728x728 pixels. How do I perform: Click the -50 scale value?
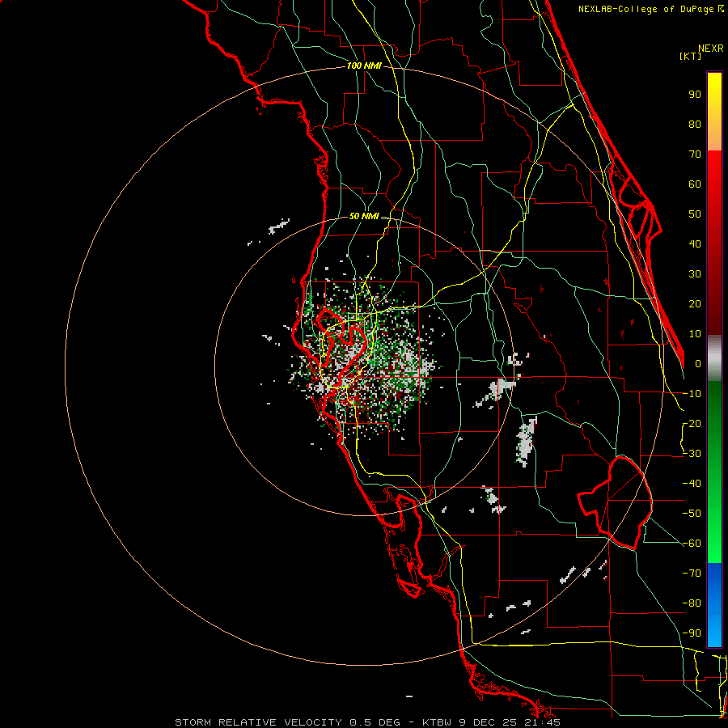click(692, 514)
